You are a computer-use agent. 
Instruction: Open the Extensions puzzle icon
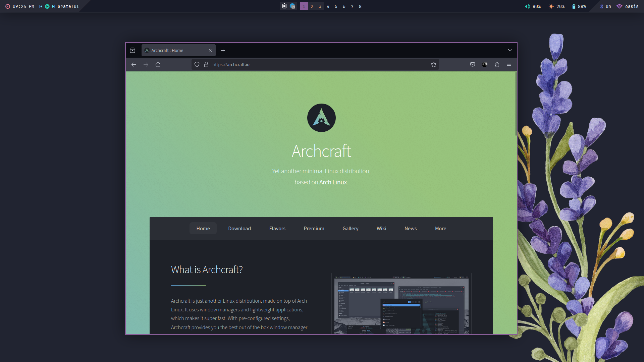pyautogui.click(x=497, y=64)
